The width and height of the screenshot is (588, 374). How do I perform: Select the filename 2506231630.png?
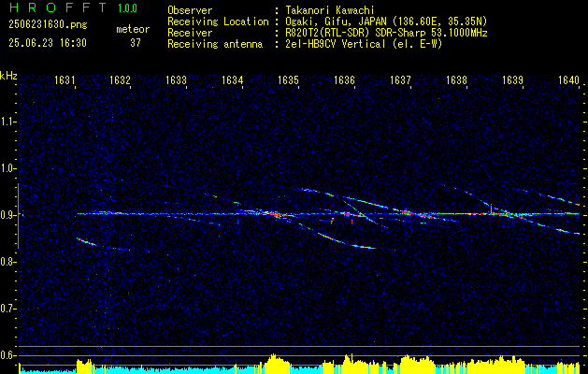pyautogui.click(x=48, y=25)
